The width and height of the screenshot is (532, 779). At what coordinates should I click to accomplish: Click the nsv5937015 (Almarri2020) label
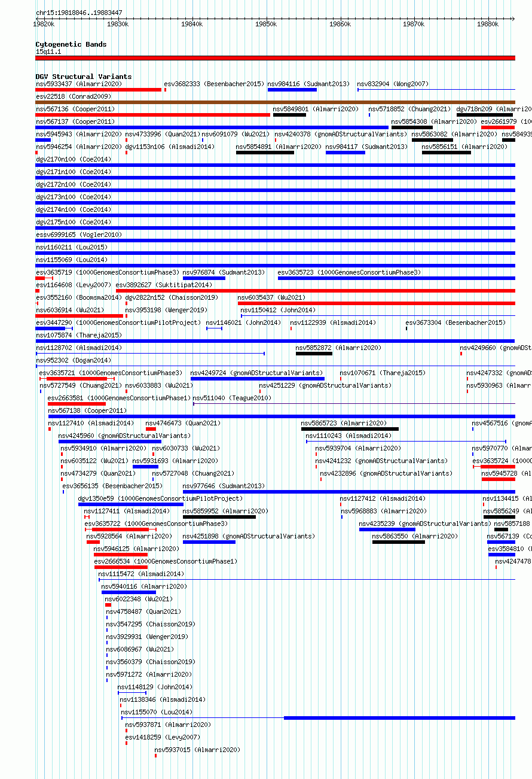point(197,750)
